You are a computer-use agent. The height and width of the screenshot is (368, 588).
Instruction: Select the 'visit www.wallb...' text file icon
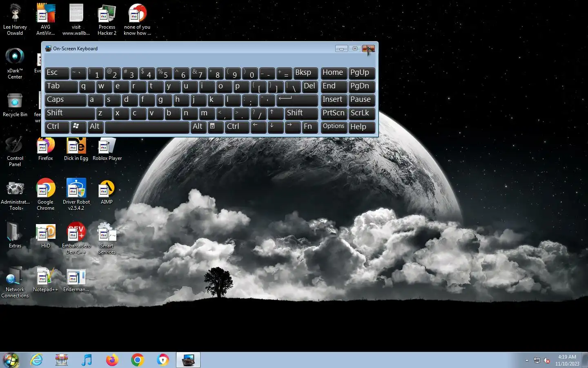click(76, 19)
